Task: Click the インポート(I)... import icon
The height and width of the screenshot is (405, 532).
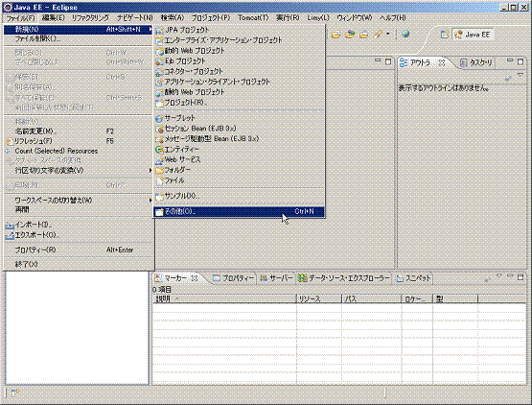Action: click(10, 225)
